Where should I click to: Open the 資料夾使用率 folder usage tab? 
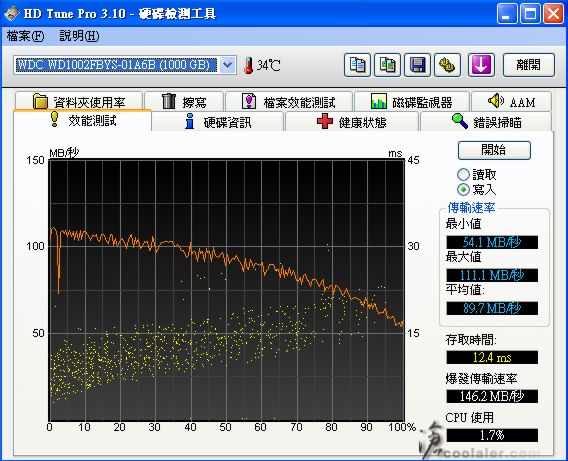79,101
